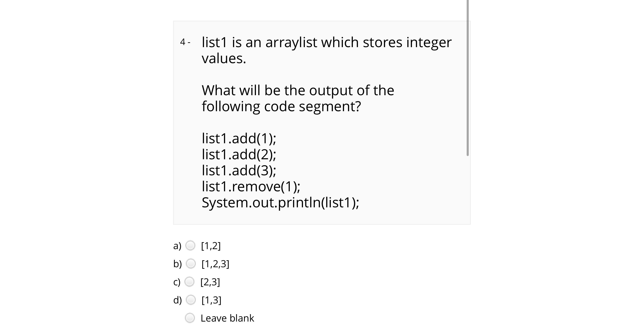Click the Leave blank text label
644x332 pixels.
tap(228, 318)
